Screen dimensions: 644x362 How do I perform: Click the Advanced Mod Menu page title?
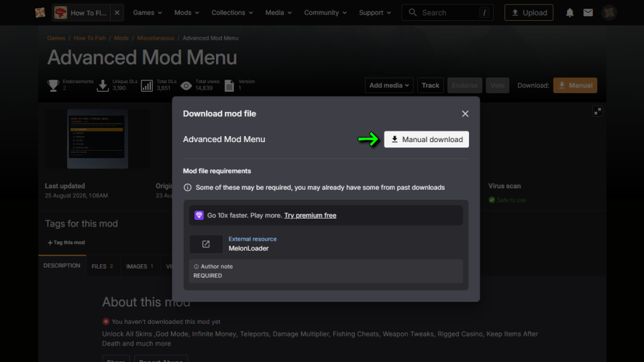142,58
